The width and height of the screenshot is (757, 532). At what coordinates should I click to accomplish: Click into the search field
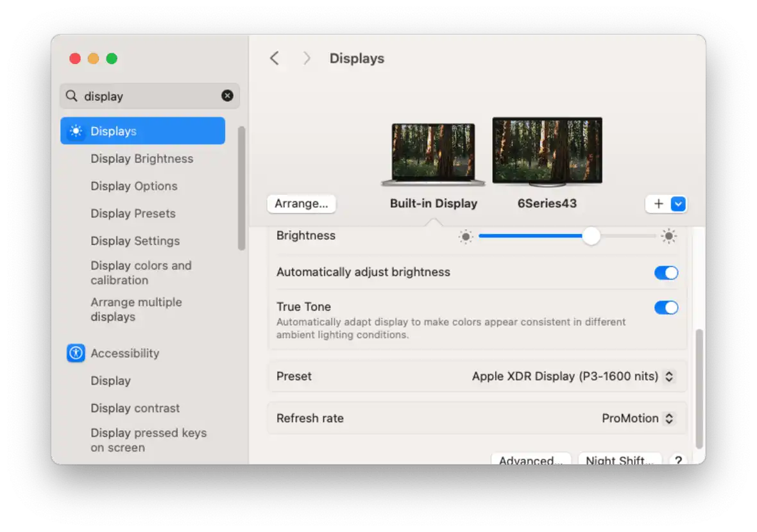coord(149,96)
